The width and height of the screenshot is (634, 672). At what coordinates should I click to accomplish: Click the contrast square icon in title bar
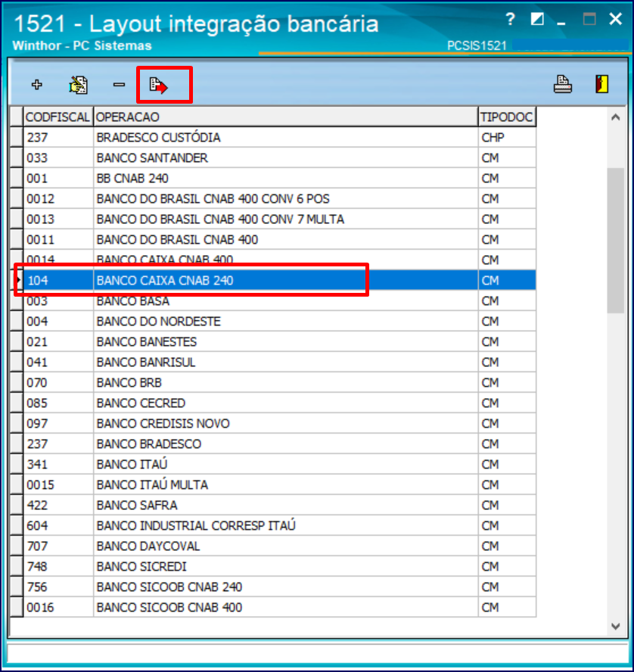(537, 19)
